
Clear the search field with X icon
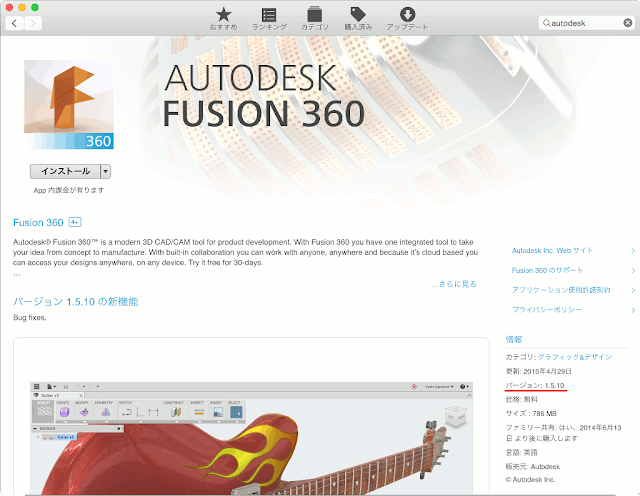(x=628, y=23)
